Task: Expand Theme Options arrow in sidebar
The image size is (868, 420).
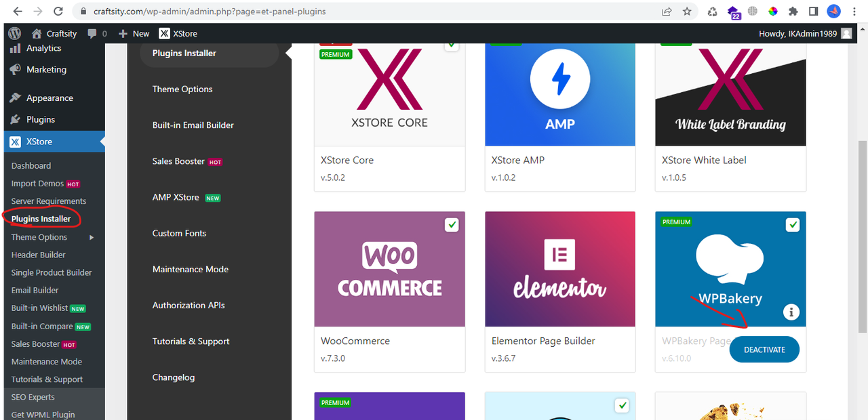Action: pyautogui.click(x=92, y=237)
